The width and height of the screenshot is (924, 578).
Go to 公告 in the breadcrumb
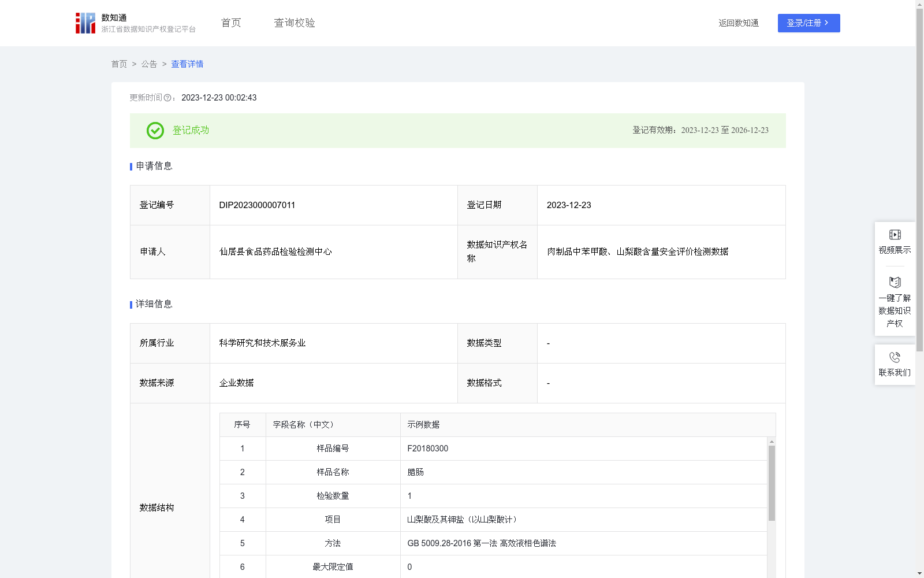point(149,64)
